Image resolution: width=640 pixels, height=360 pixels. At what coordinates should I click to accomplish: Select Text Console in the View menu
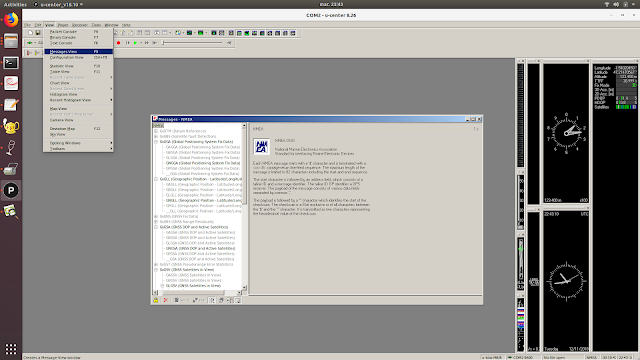(x=78, y=43)
